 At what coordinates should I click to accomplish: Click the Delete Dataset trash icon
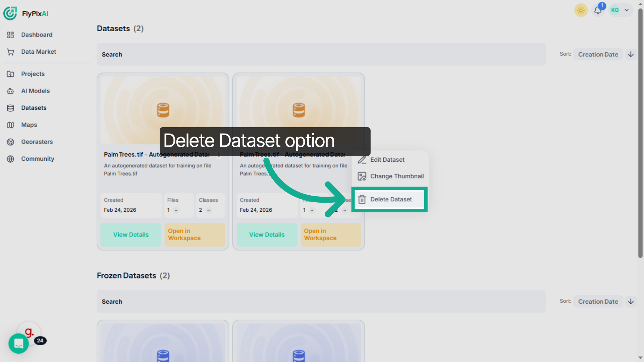[362, 200]
